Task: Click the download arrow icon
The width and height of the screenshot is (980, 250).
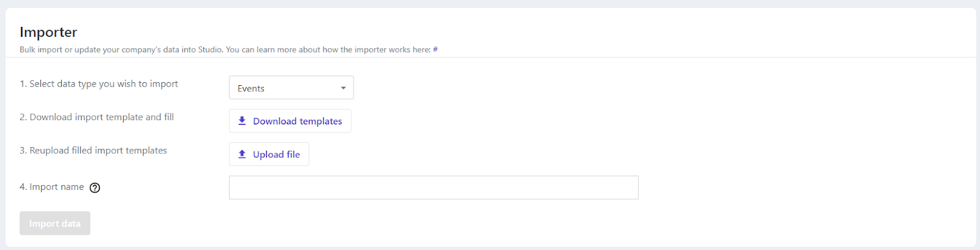Action: pos(242,121)
